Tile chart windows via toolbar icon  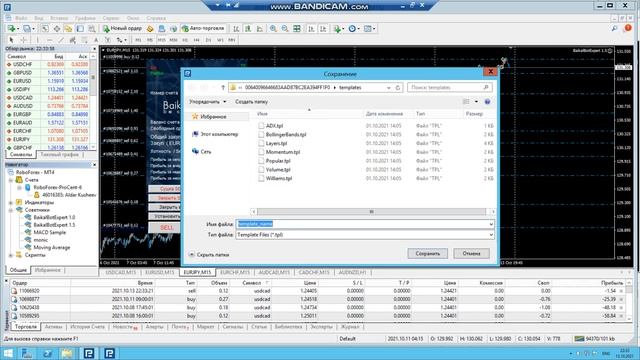coord(297,29)
